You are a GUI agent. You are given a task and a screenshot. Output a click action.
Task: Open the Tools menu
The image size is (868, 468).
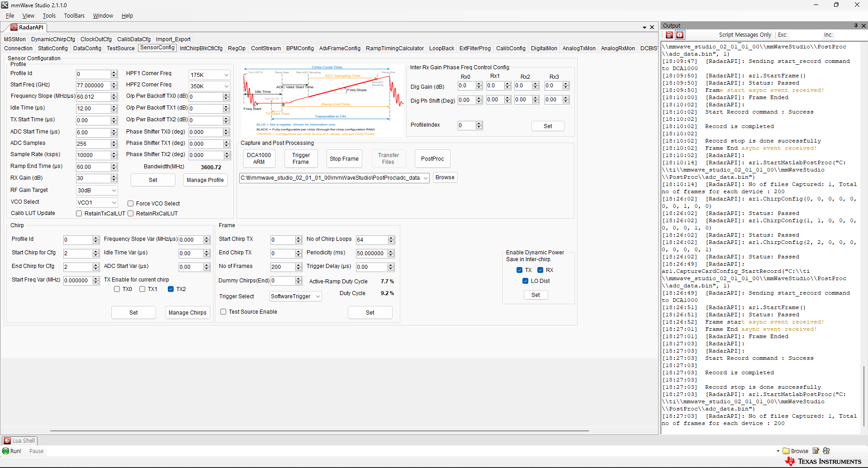pyautogui.click(x=49, y=16)
